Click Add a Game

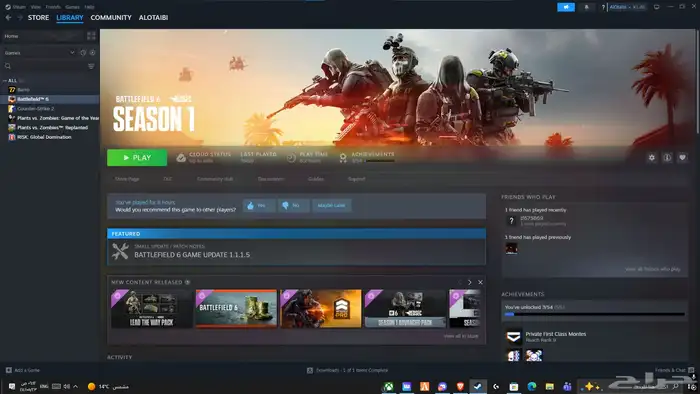click(22, 370)
